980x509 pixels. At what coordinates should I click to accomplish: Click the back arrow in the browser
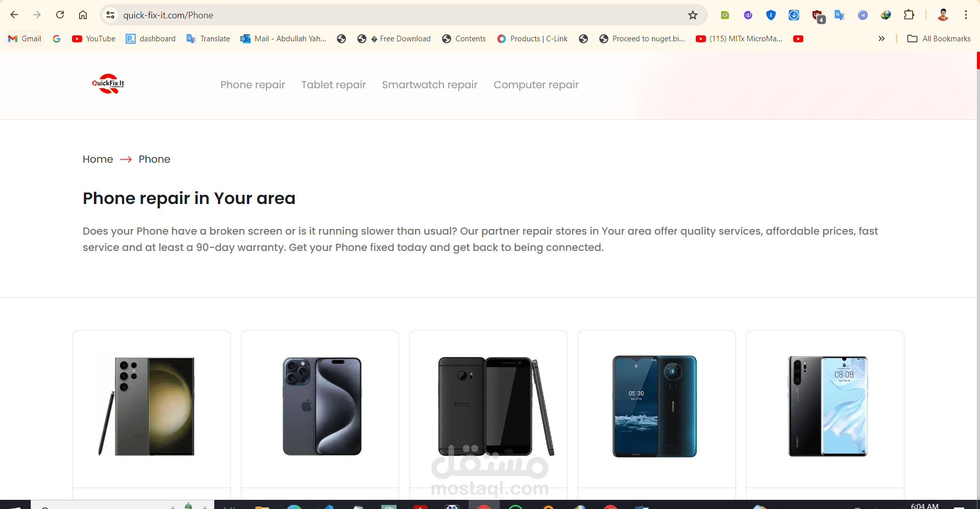coord(14,15)
